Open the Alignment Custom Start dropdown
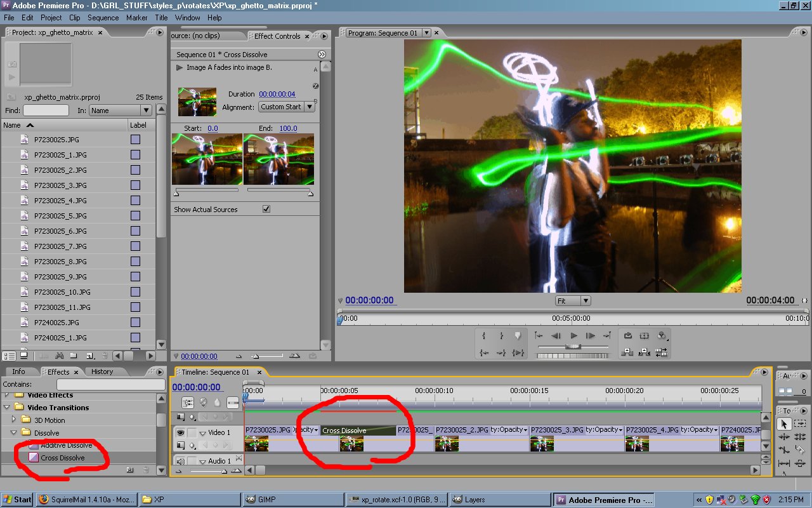 pyautogui.click(x=287, y=107)
